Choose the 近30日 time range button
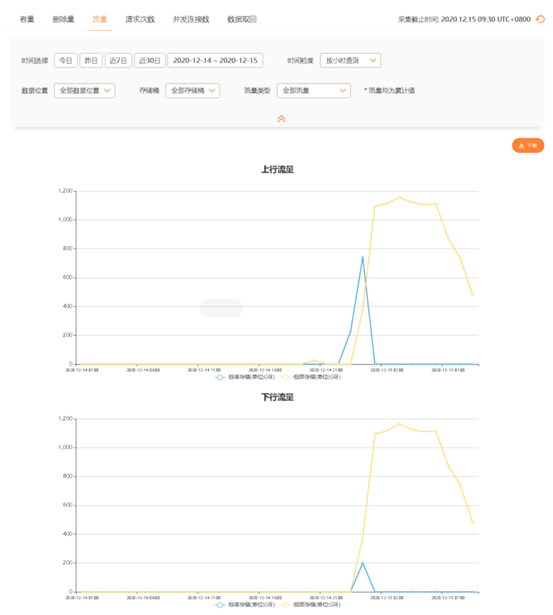The width and height of the screenshot is (553, 615). (150, 60)
